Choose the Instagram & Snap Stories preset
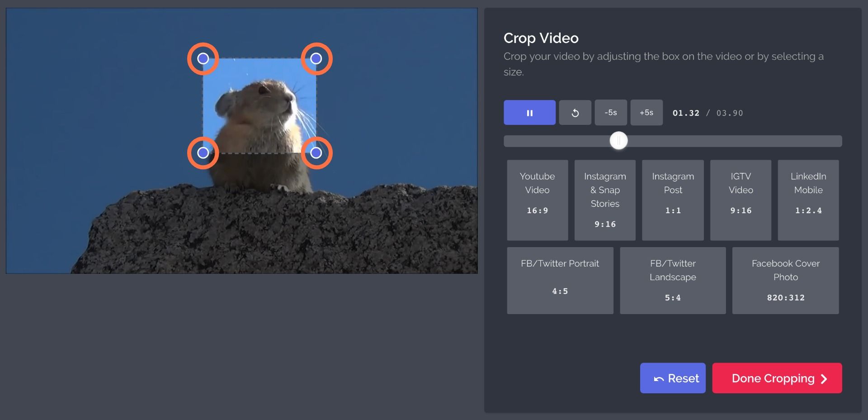Image resolution: width=868 pixels, height=420 pixels. (x=605, y=200)
